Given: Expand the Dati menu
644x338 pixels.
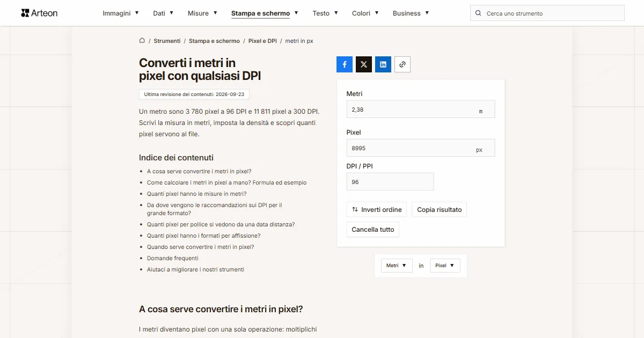Looking at the screenshot, I should pyautogui.click(x=163, y=13).
